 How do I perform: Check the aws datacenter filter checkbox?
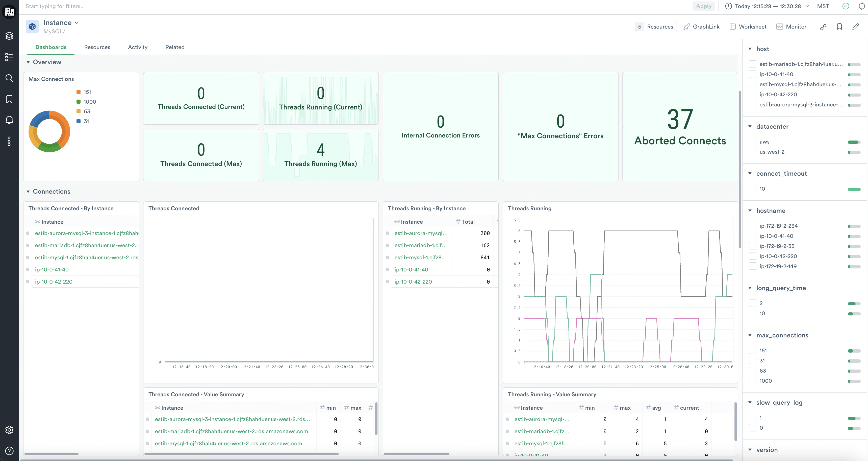click(x=752, y=142)
